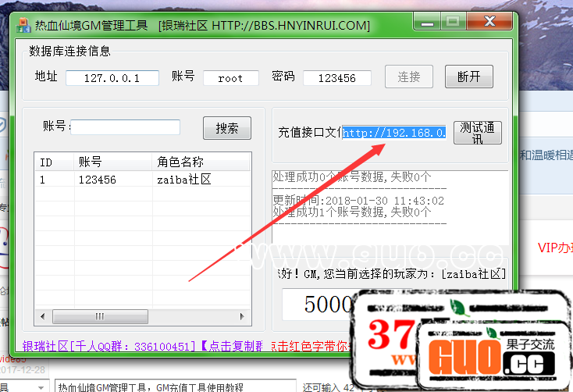Click the password field showing 123456
The height and width of the screenshot is (392, 573).
(x=336, y=78)
